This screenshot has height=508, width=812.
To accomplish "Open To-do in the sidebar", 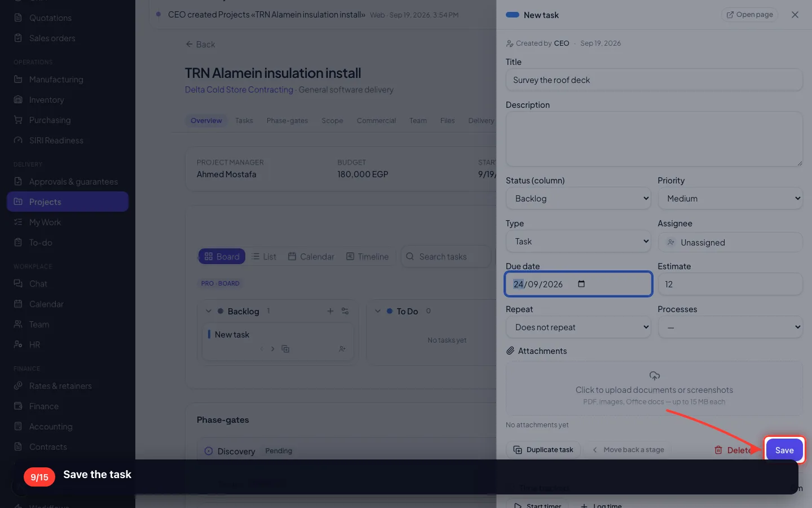I will 68,243.
